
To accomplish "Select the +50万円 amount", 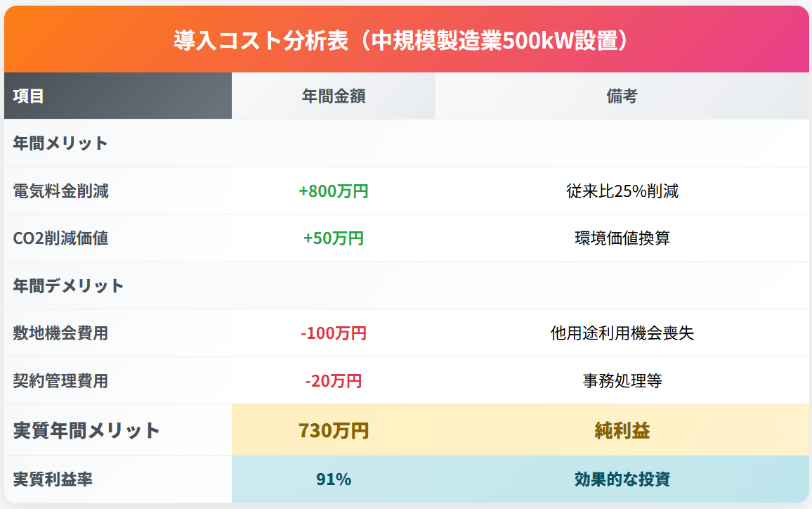I will click(x=333, y=238).
